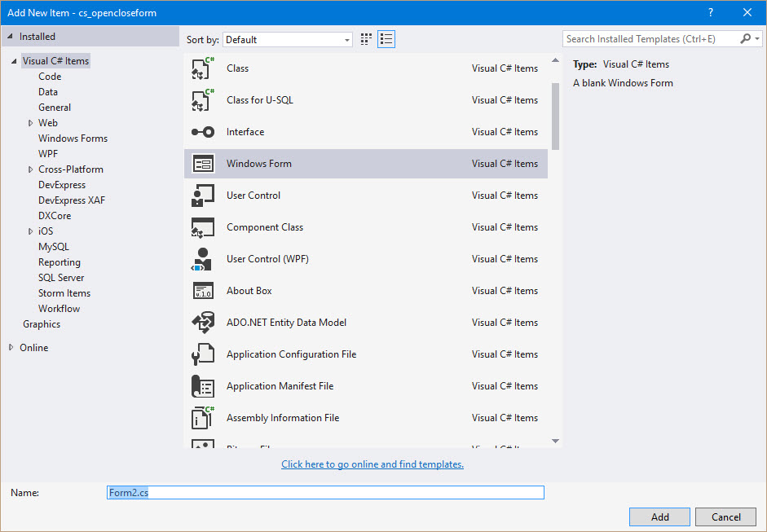
Task: Click inside the Name text field
Action: (x=324, y=492)
